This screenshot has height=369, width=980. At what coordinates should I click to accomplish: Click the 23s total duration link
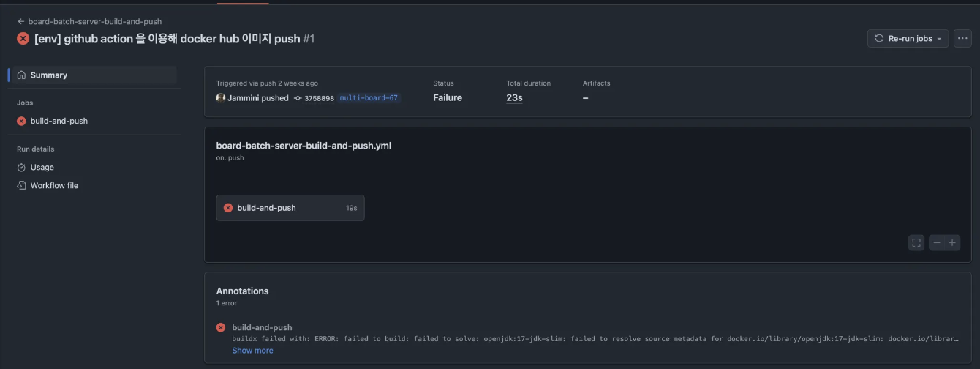[x=514, y=97]
